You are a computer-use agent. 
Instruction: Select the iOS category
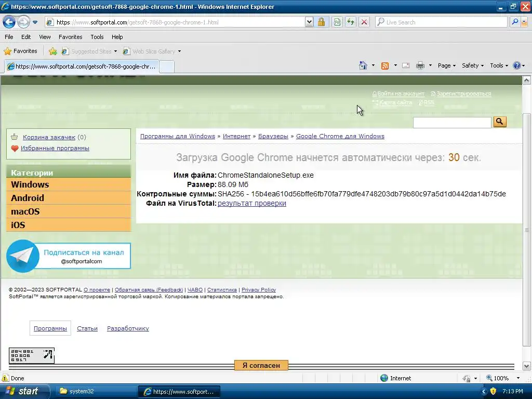coord(69,225)
